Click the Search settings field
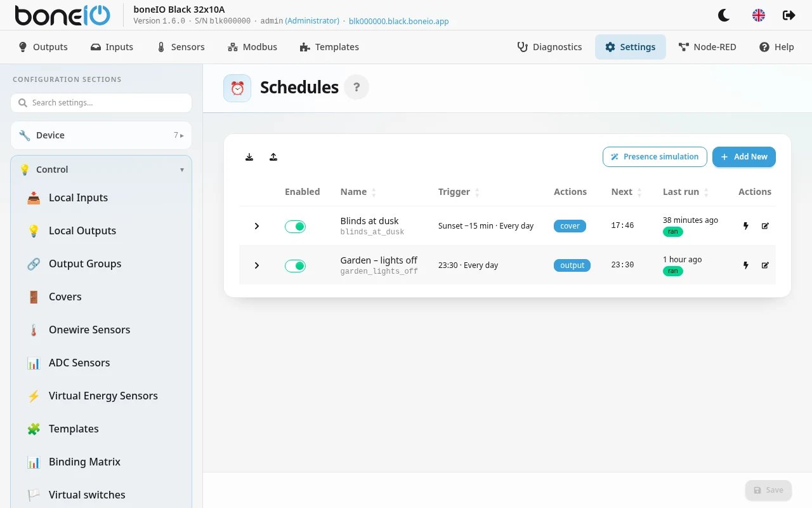This screenshot has height=508, width=812. coord(101,103)
